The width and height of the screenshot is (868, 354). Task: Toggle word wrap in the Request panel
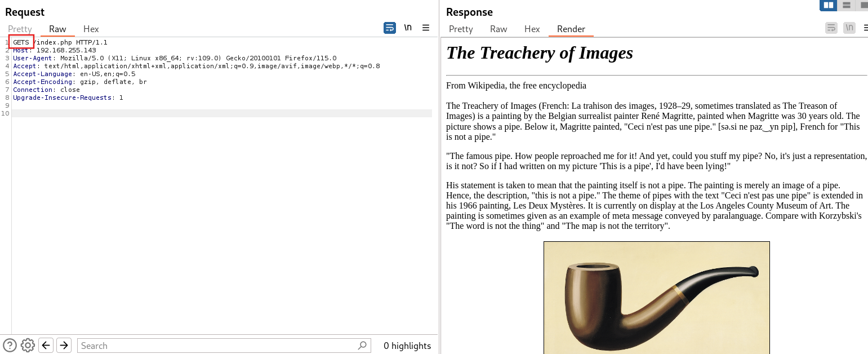390,28
